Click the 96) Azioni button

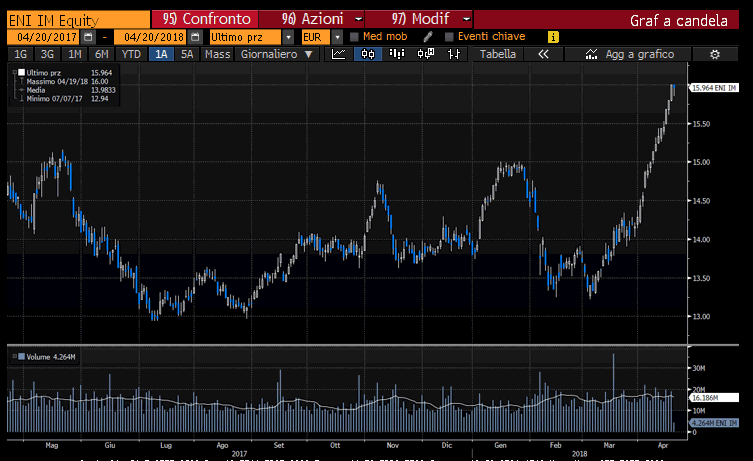coord(312,19)
